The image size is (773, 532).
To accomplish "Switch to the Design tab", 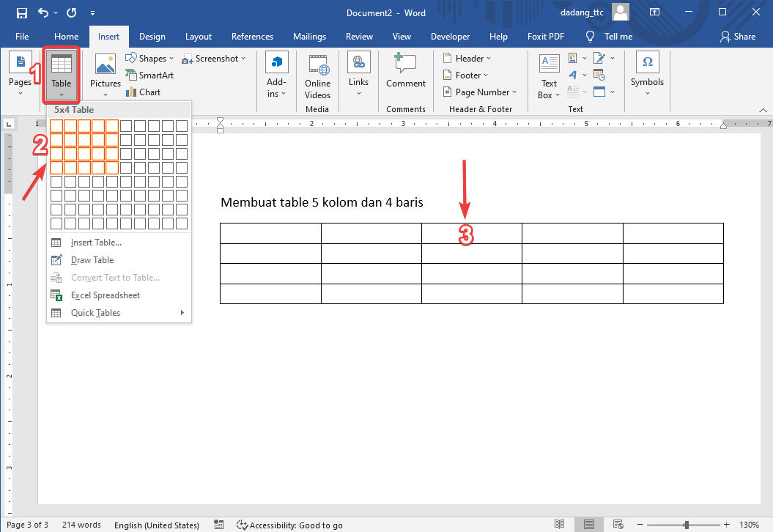I will coord(152,37).
